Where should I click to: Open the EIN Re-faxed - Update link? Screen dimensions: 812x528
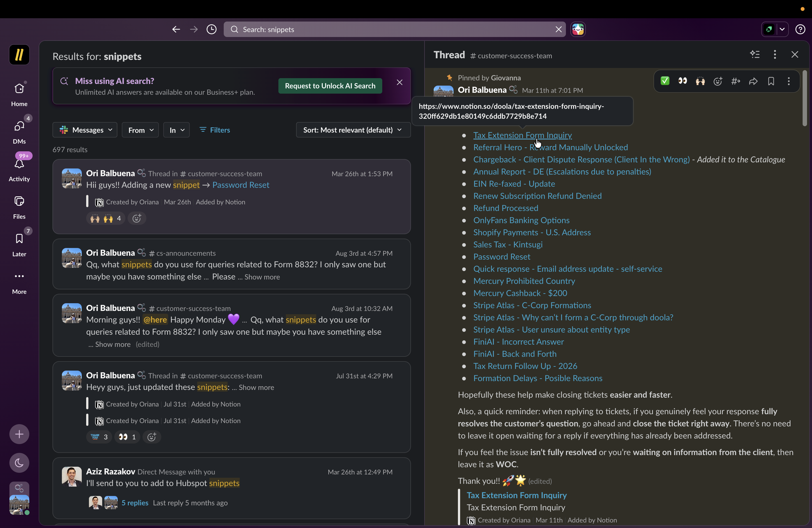(x=514, y=184)
